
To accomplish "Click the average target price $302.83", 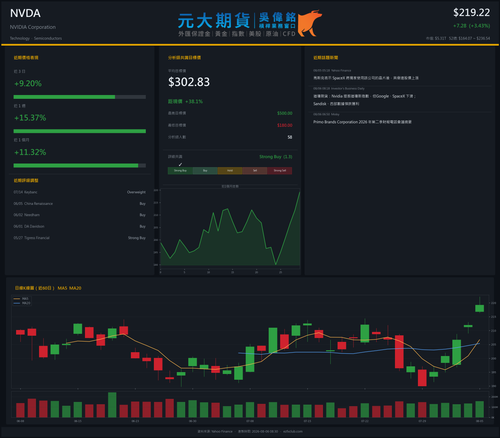I will [x=189, y=82].
